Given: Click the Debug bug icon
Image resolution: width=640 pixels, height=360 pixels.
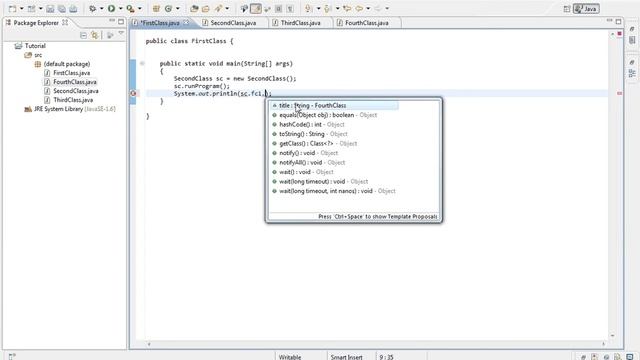Looking at the screenshot, I should (x=93, y=9).
